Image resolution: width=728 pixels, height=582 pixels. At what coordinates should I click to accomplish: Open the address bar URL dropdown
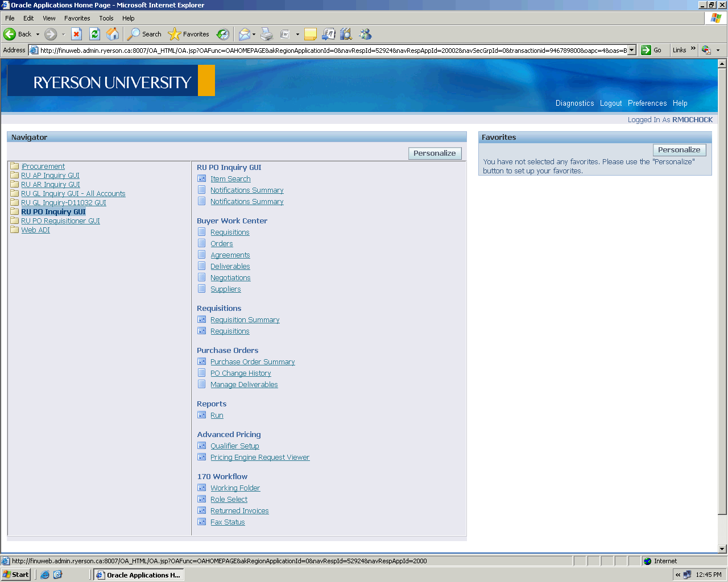[x=631, y=50]
